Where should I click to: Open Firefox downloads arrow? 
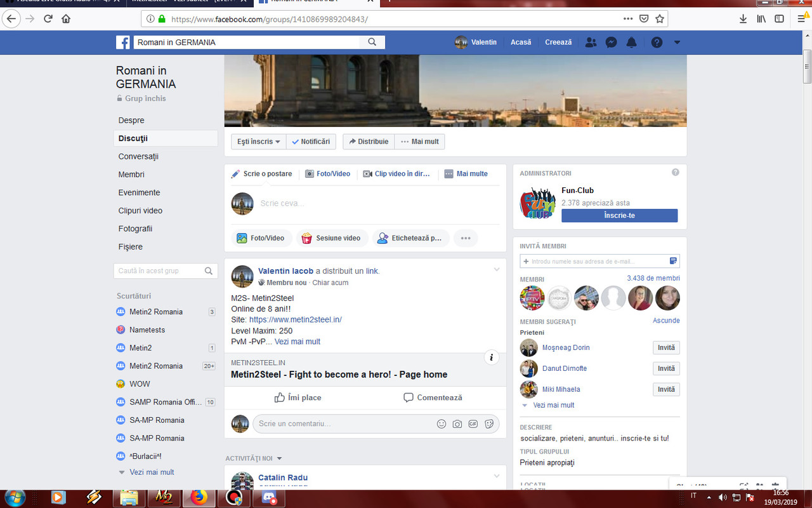tap(743, 18)
